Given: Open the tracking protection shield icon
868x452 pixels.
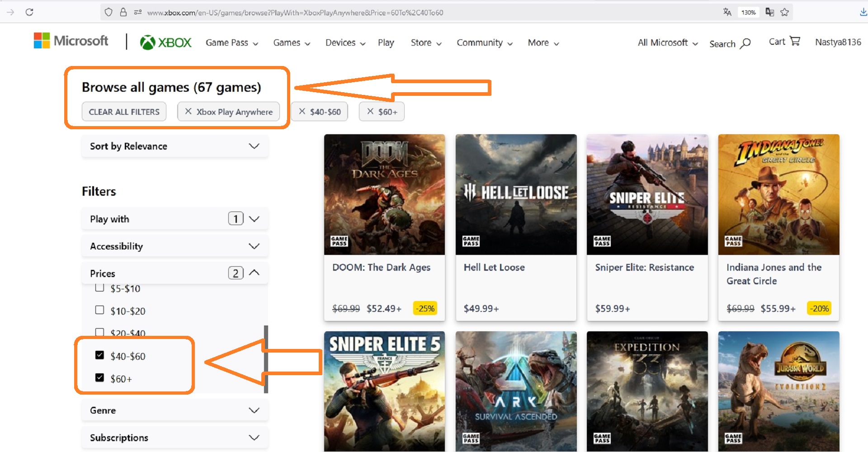Looking at the screenshot, I should [108, 12].
